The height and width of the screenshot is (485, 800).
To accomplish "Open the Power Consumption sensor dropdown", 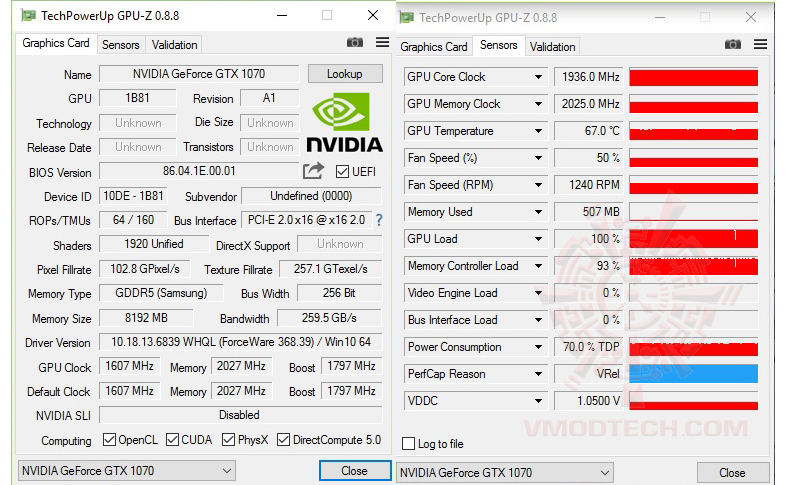I will (x=538, y=347).
